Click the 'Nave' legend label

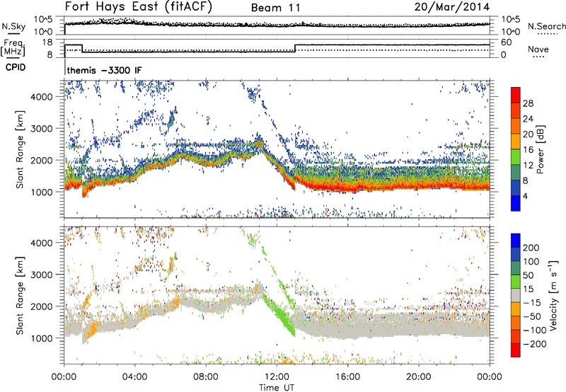tap(538, 50)
